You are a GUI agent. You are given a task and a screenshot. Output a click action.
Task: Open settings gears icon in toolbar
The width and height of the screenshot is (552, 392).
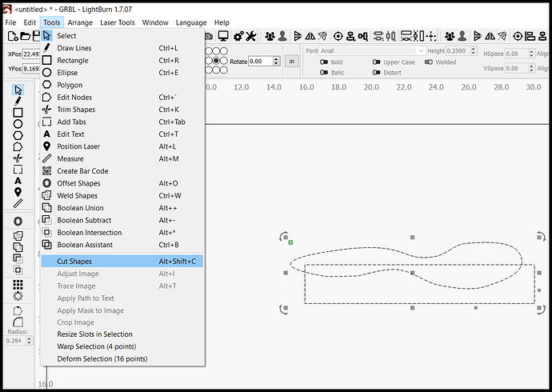click(238, 36)
